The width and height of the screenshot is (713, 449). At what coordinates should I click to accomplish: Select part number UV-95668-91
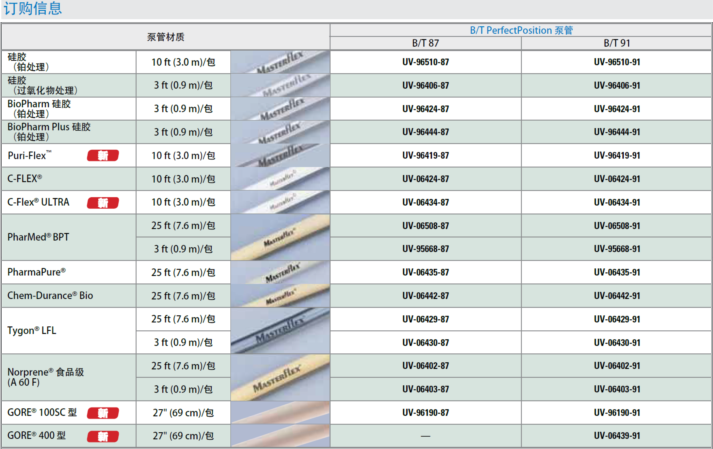pyautogui.click(x=617, y=249)
